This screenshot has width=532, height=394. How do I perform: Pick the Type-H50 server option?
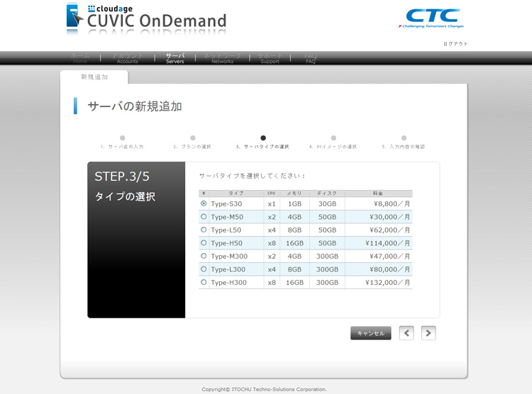coord(204,243)
